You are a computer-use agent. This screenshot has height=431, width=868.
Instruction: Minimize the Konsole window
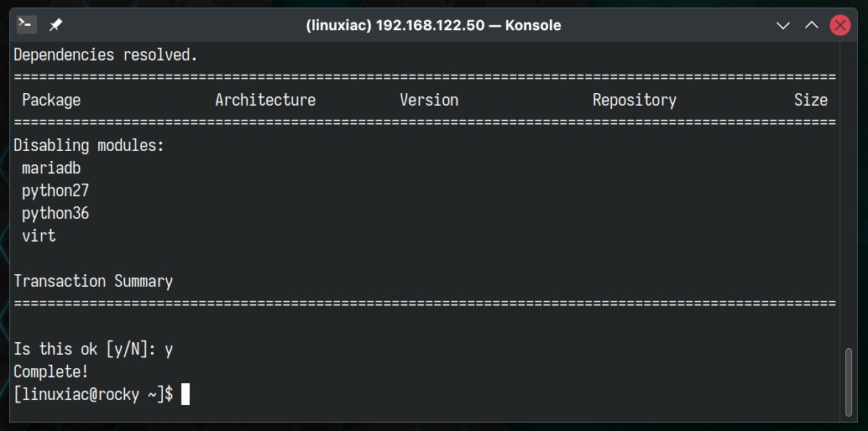coord(782,25)
